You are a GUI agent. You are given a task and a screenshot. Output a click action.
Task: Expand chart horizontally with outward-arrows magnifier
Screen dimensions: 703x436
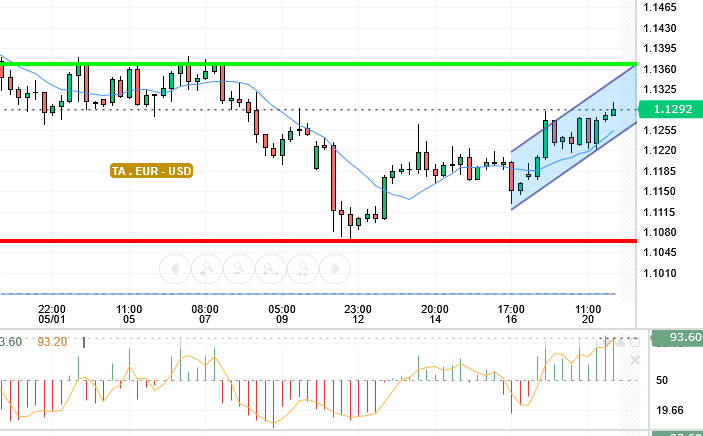(271, 269)
